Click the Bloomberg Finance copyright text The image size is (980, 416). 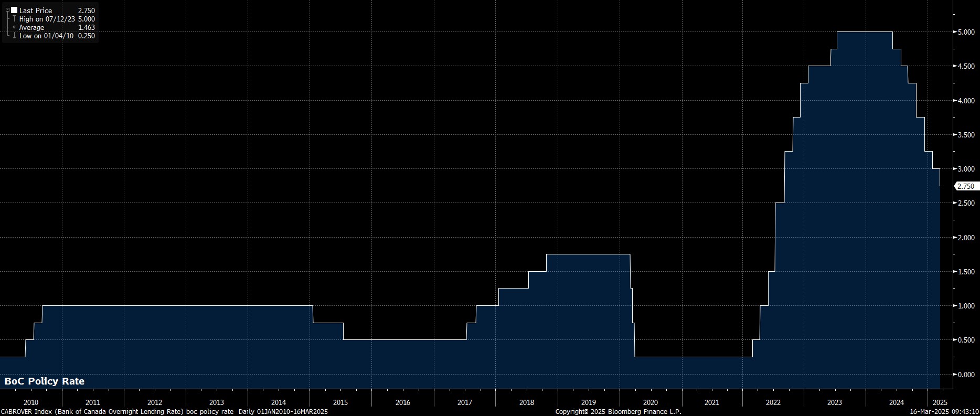tap(619, 412)
